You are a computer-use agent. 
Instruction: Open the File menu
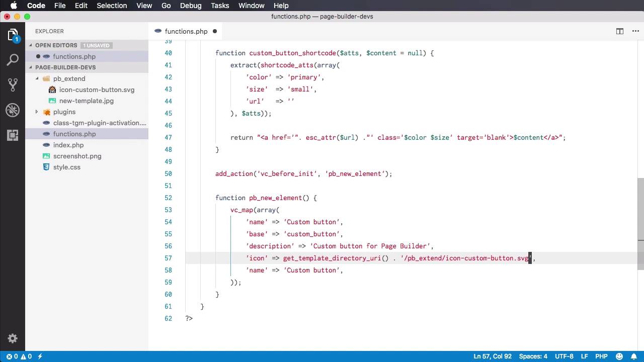pyautogui.click(x=60, y=6)
